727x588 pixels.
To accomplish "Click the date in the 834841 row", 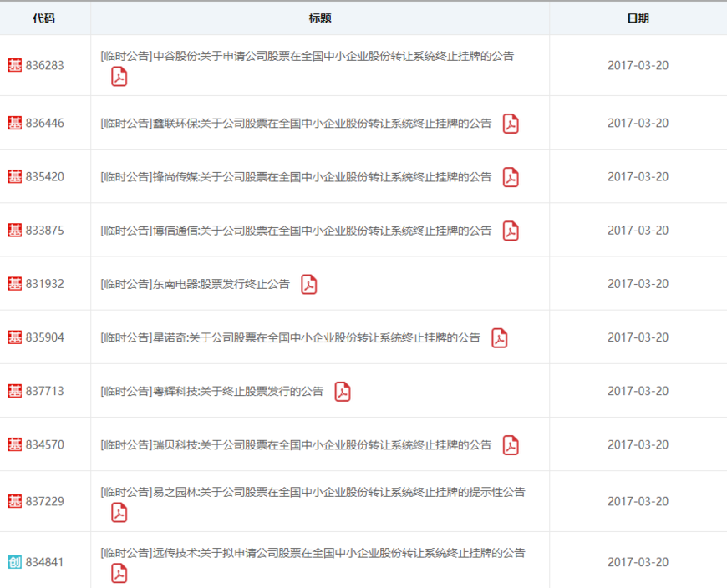I will coord(638,562).
